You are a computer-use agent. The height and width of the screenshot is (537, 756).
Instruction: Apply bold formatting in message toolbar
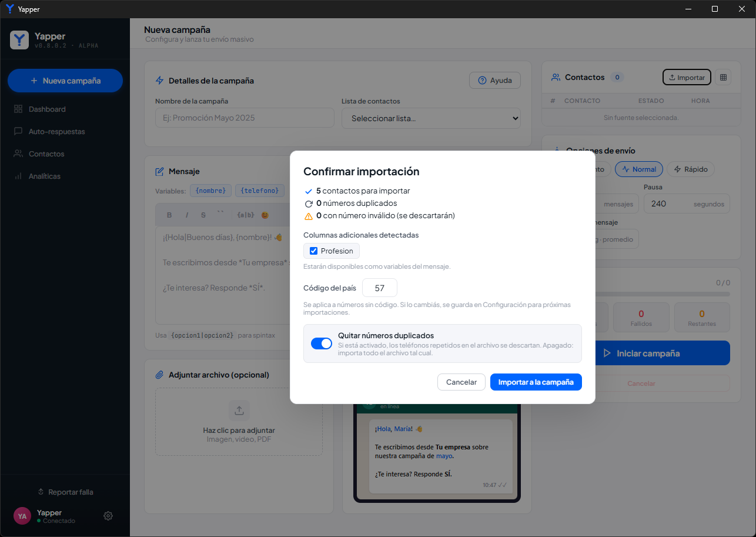click(169, 215)
